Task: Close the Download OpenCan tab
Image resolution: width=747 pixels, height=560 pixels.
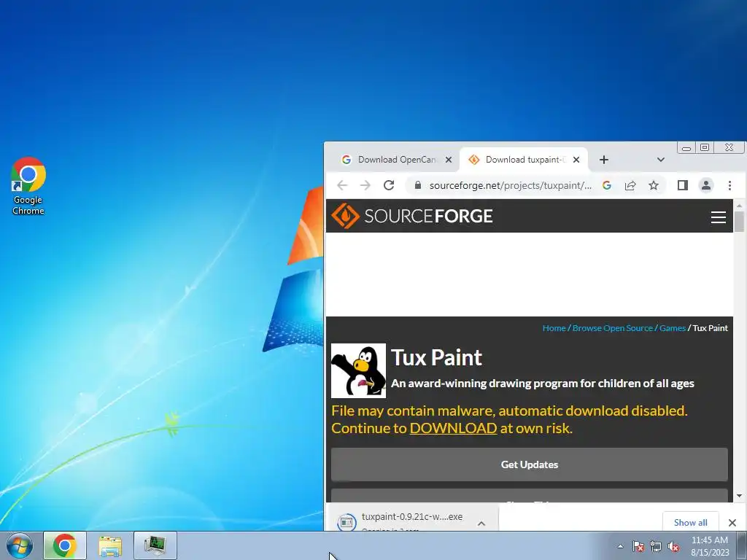Action: [449, 160]
